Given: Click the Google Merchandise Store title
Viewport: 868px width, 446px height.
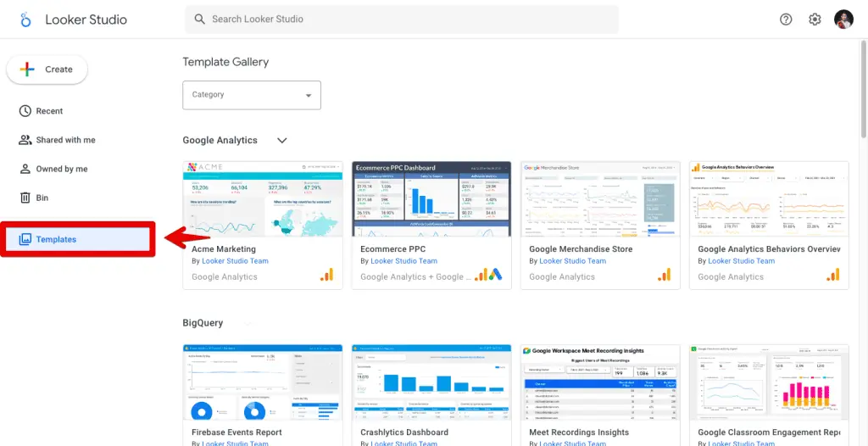Looking at the screenshot, I should [581, 248].
